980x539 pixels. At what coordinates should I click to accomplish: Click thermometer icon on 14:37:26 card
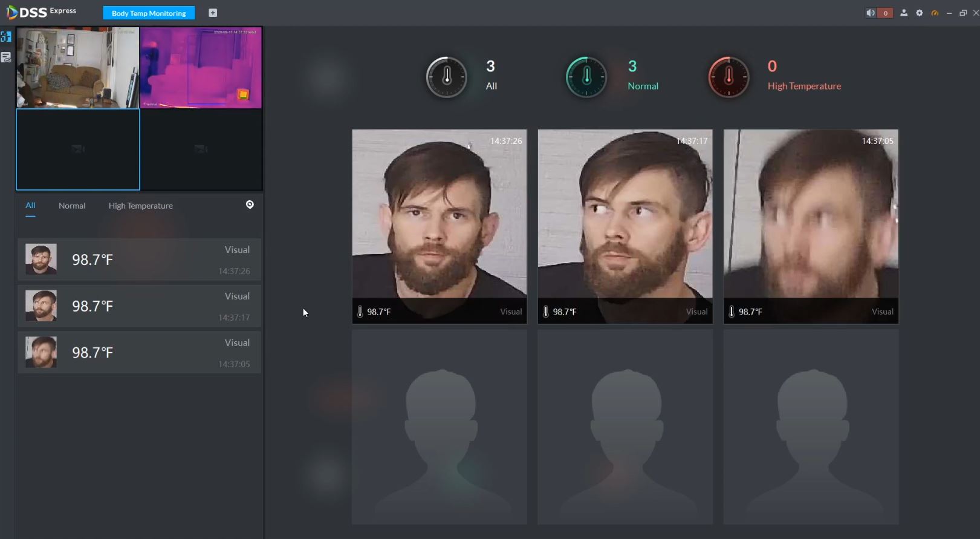point(360,312)
